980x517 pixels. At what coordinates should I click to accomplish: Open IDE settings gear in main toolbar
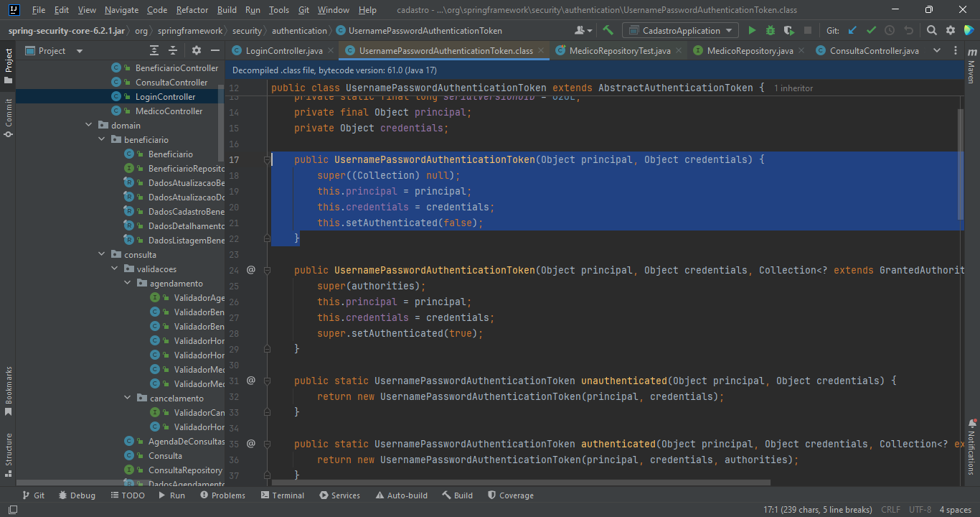click(950, 30)
